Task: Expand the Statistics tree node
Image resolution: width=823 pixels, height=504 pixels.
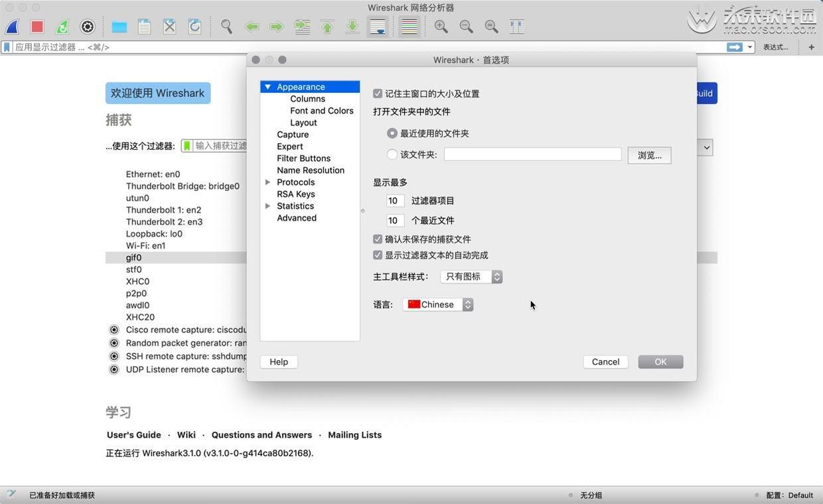Action: point(267,206)
